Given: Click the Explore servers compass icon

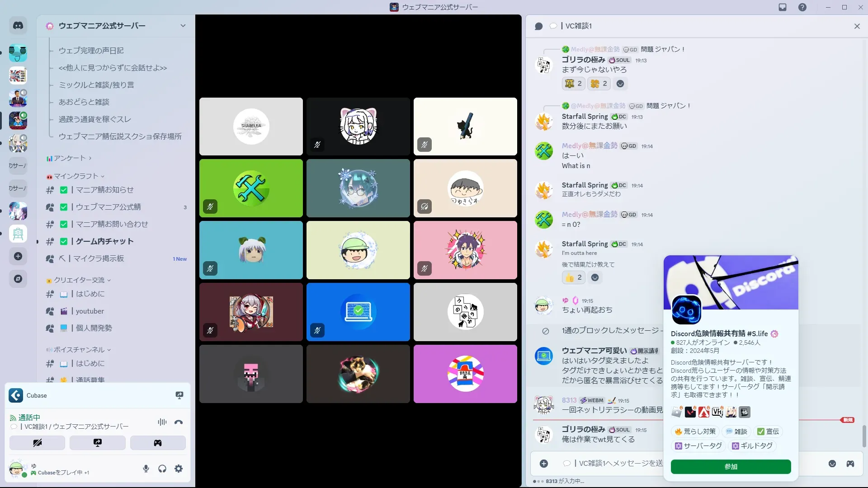Looking at the screenshot, I should [x=18, y=279].
